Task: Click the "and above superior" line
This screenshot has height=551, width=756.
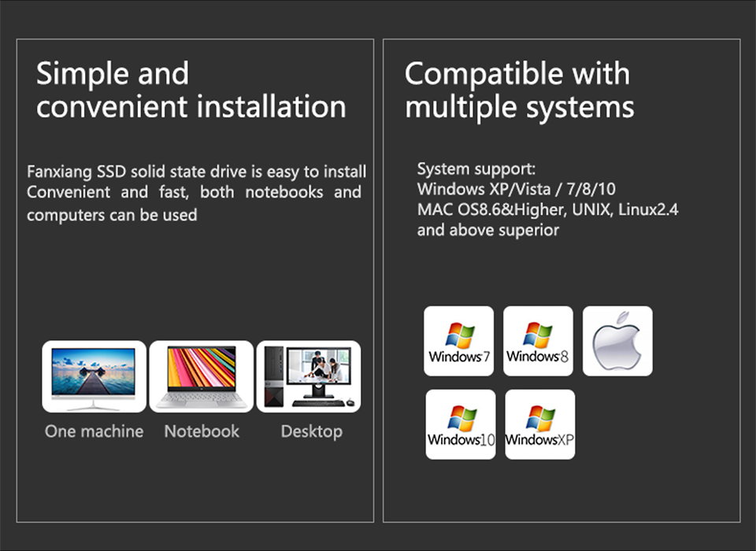Action: tap(488, 231)
